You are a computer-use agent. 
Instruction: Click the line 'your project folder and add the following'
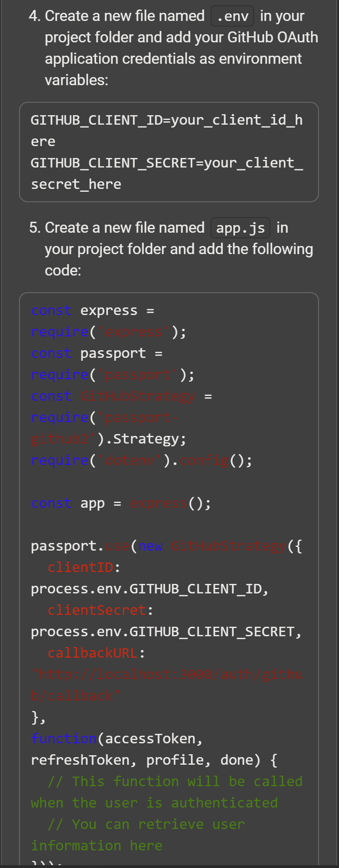tap(179, 249)
